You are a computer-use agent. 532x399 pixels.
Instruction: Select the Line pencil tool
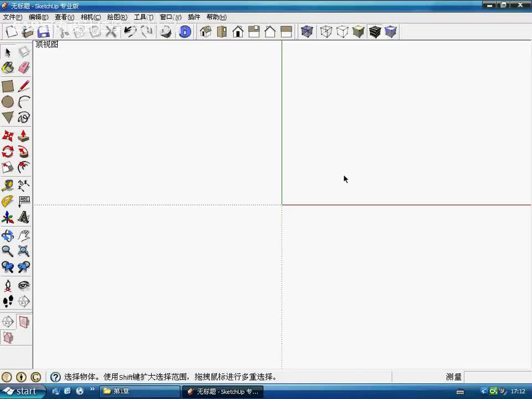click(24, 86)
